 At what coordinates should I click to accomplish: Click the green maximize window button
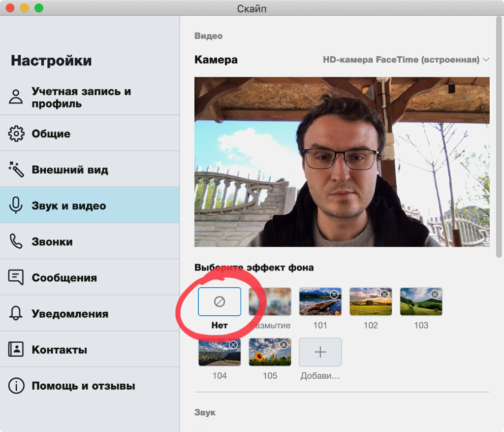[x=39, y=8]
